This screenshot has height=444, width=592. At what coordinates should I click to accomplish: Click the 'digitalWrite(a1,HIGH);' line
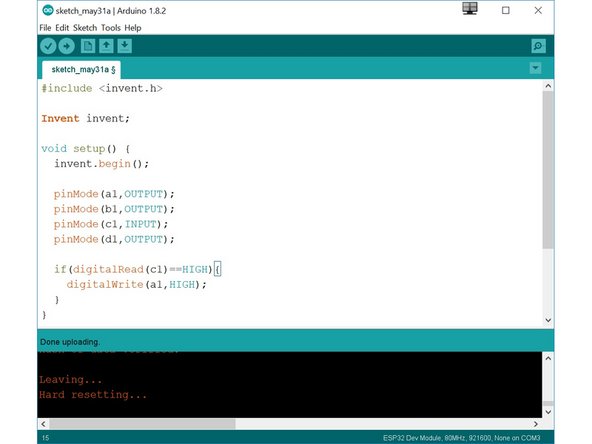137,285
